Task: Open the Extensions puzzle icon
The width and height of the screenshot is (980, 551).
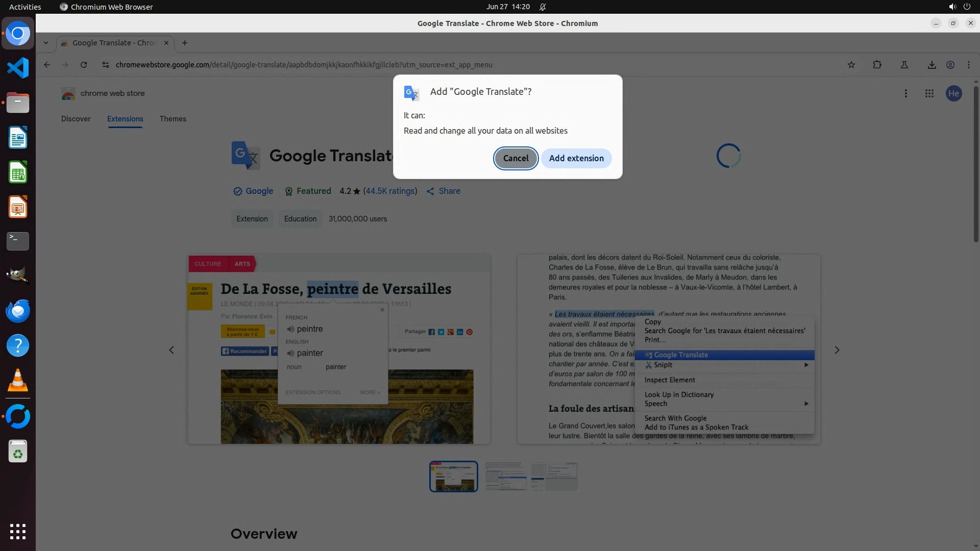Action: (877, 65)
